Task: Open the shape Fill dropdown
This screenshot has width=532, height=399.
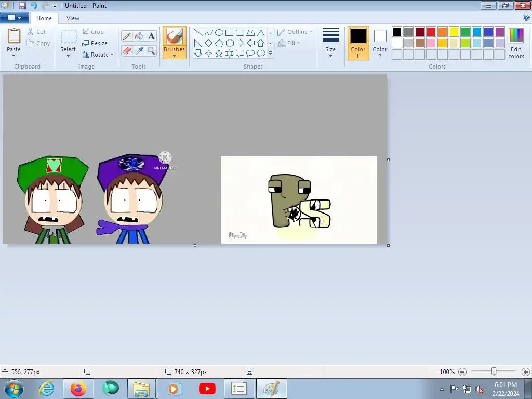Action: click(289, 43)
